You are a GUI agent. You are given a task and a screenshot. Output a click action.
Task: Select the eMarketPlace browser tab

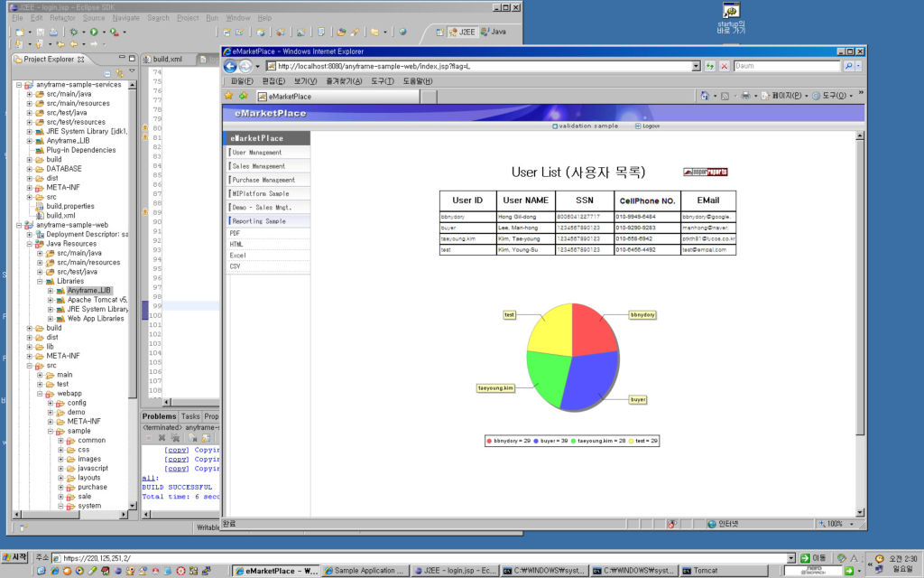(337, 96)
